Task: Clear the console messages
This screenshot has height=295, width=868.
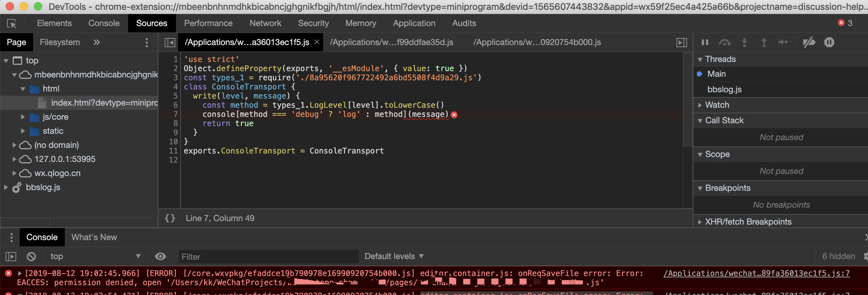Action: [31, 257]
